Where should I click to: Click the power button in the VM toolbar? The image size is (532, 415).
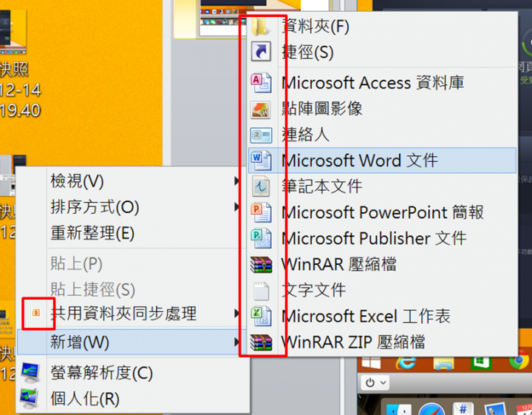[x=370, y=382]
